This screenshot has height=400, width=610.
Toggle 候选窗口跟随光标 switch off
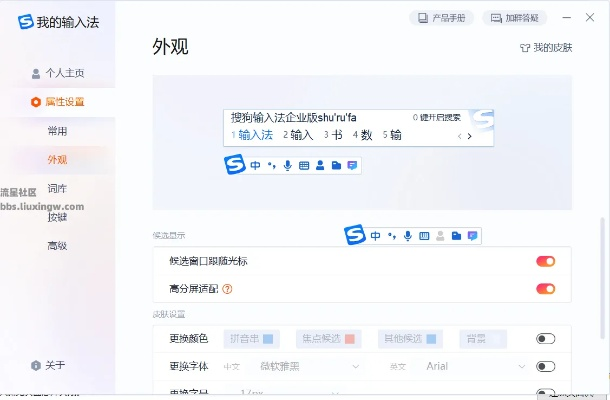click(545, 262)
